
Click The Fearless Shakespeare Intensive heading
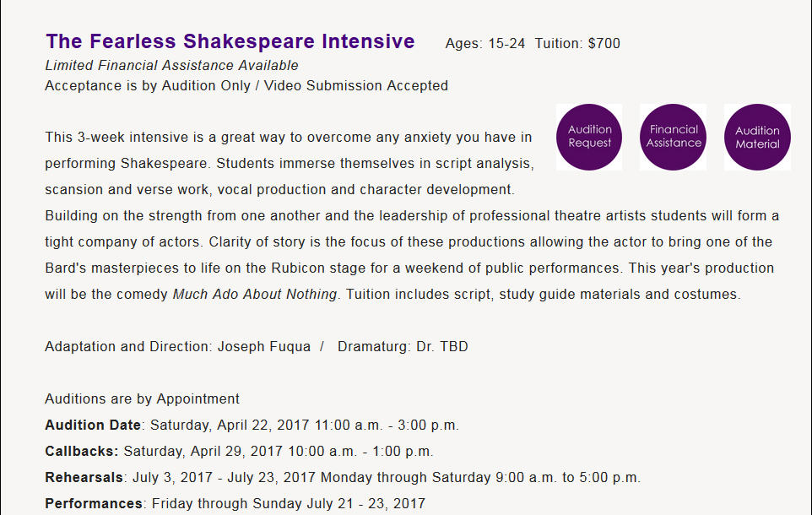(x=230, y=42)
